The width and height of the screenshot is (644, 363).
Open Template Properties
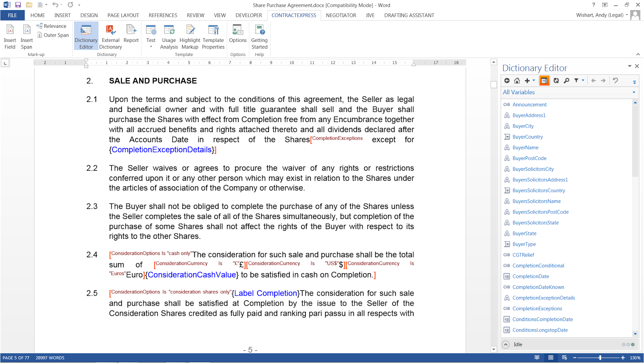(x=213, y=37)
